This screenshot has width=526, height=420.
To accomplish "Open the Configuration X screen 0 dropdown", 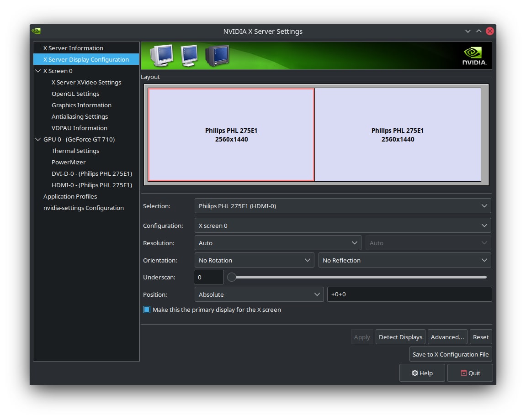I will (x=342, y=226).
